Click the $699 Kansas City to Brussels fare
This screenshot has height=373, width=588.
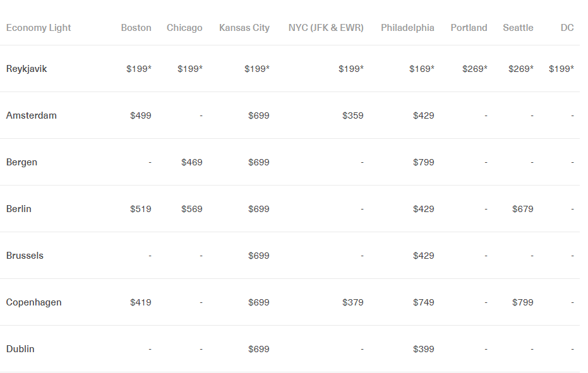coord(259,256)
